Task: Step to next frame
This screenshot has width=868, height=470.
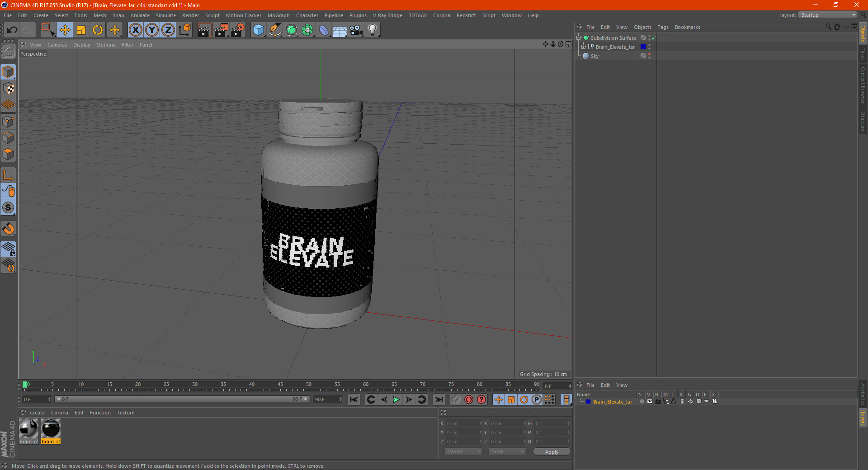Action: pyautogui.click(x=409, y=399)
